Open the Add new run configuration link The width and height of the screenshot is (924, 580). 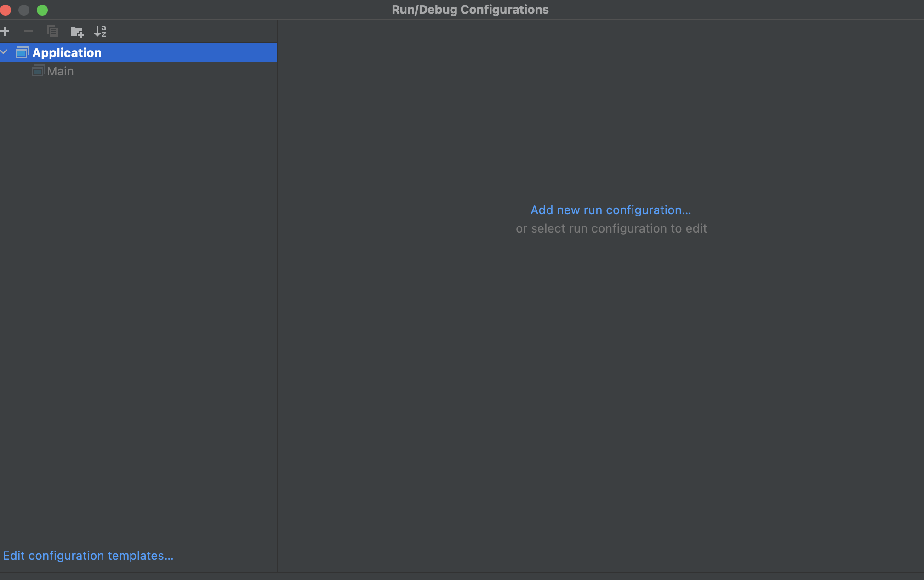point(610,210)
